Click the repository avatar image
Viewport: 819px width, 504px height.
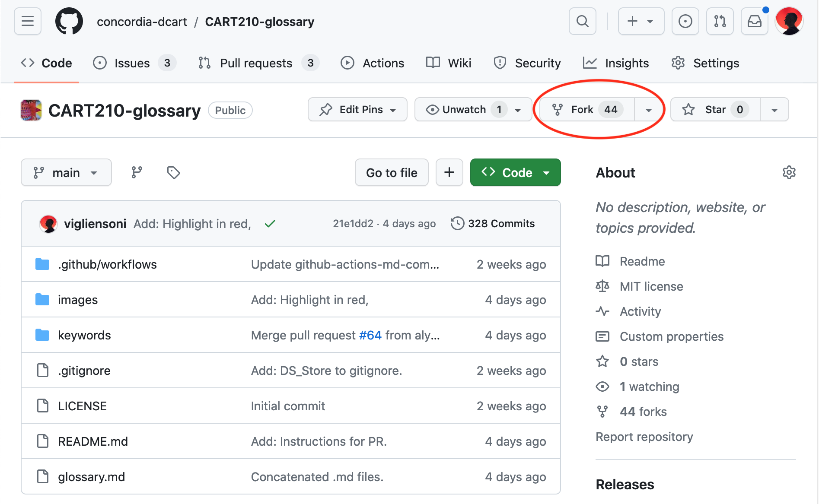click(x=31, y=110)
